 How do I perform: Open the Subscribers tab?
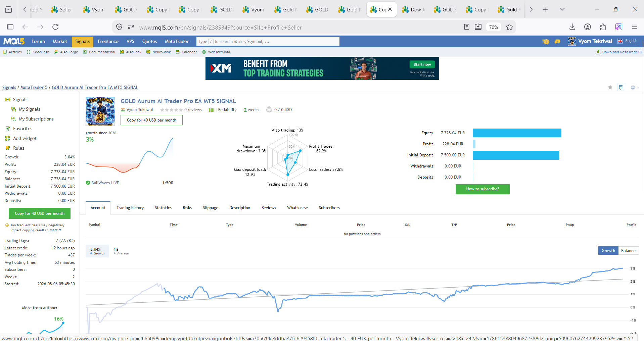click(329, 208)
